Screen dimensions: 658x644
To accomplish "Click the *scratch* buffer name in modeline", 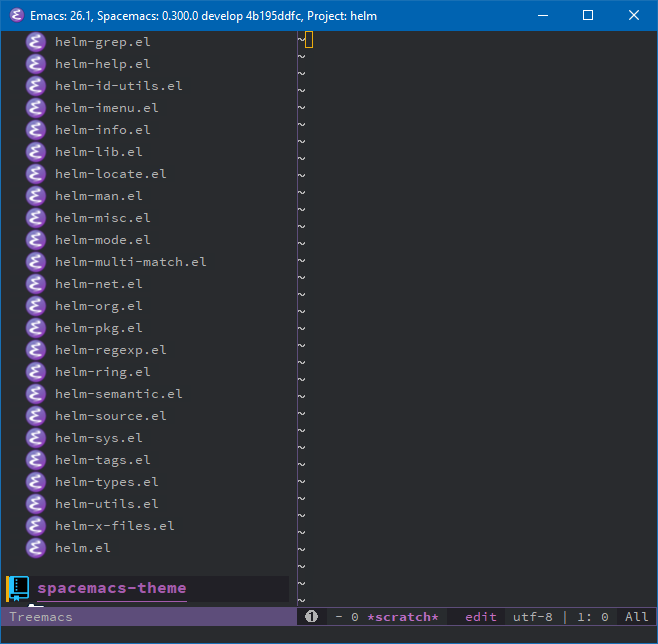I will [x=402, y=617].
